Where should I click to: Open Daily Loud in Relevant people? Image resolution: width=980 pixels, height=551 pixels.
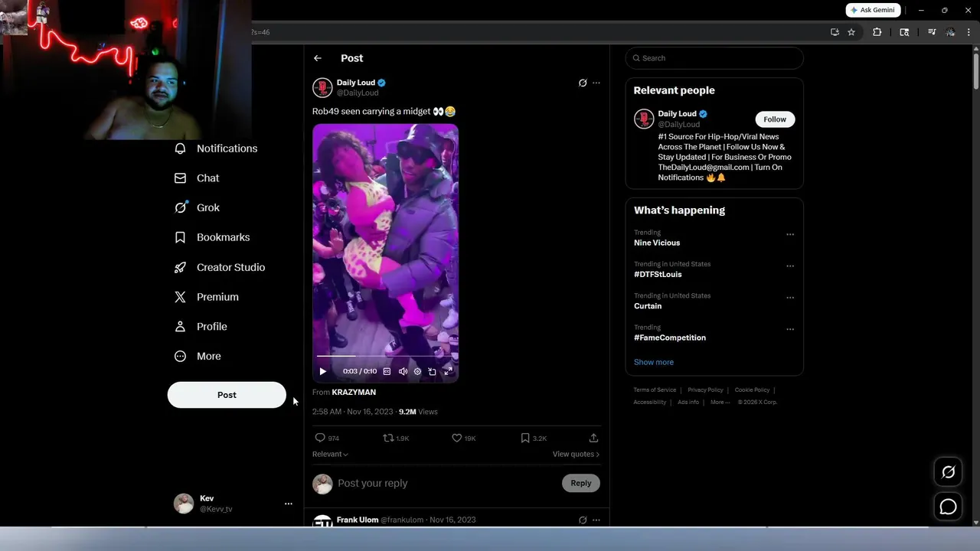pyautogui.click(x=678, y=114)
